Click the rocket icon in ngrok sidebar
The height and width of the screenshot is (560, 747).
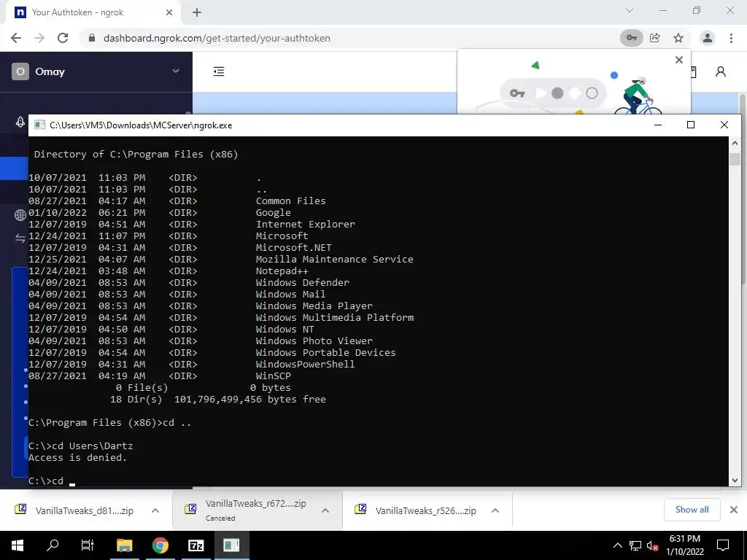[x=20, y=122]
